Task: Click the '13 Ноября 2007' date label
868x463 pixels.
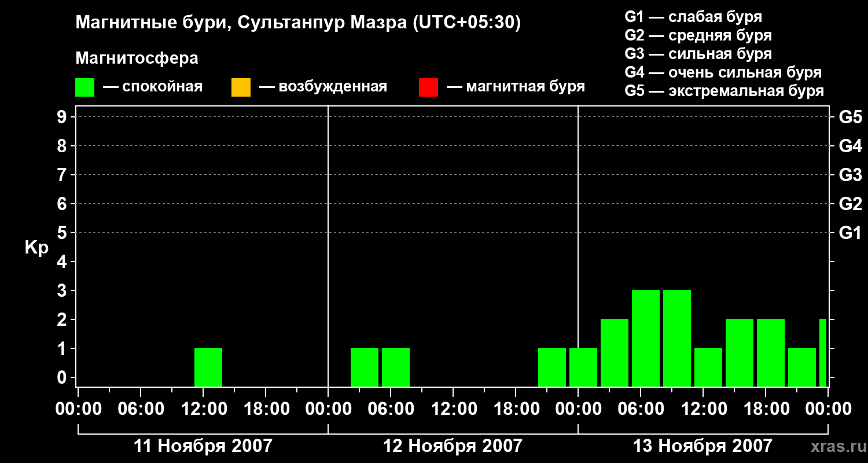Action: coord(703,446)
